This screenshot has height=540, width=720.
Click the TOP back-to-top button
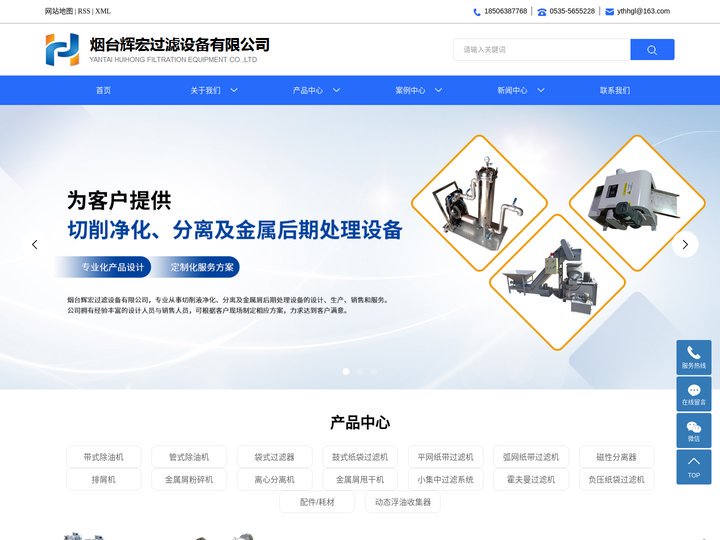pyautogui.click(x=694, y=467)
